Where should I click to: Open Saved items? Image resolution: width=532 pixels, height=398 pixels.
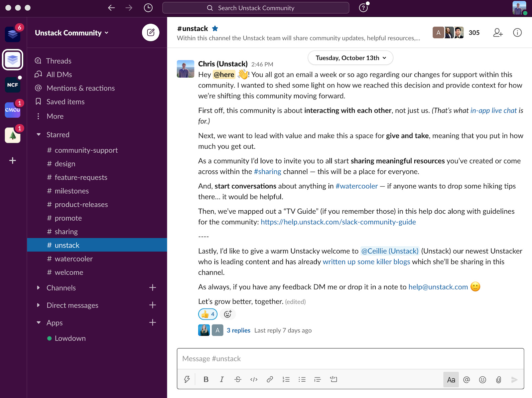65,101
